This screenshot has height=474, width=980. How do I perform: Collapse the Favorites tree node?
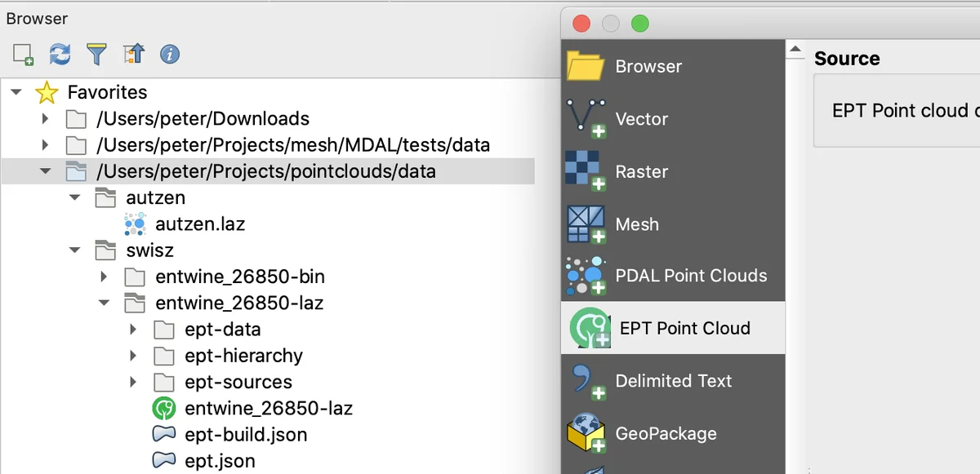click(16, 93)
